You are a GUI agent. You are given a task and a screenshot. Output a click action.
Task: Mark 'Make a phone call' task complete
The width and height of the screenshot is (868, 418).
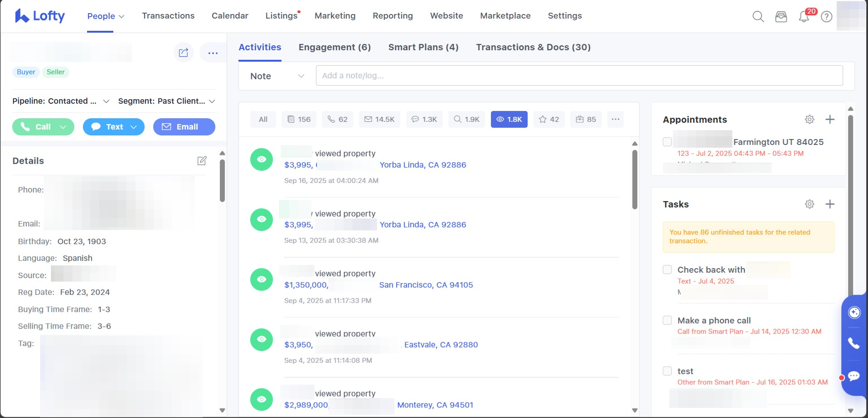[667, 321]
